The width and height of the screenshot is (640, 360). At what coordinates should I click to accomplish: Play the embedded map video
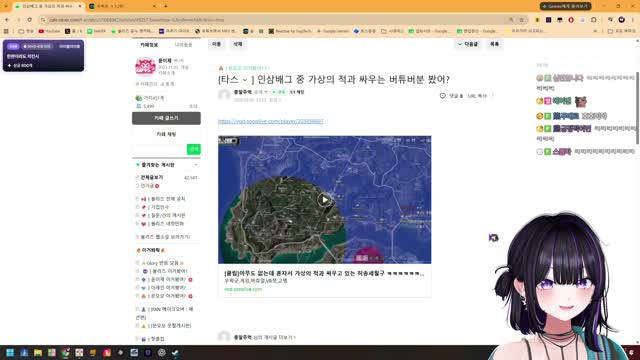(324, 200)
